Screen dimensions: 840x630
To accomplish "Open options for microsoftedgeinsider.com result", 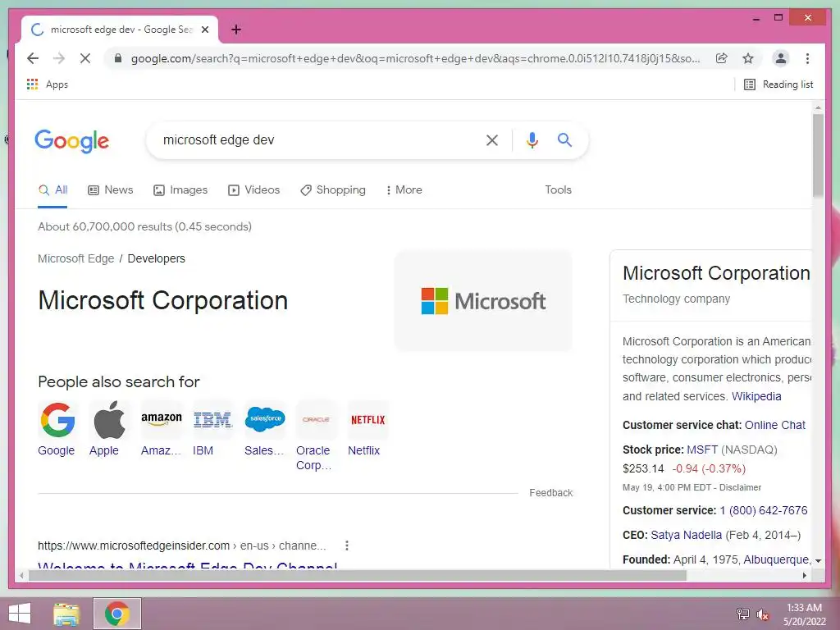I will click(347, 546).
